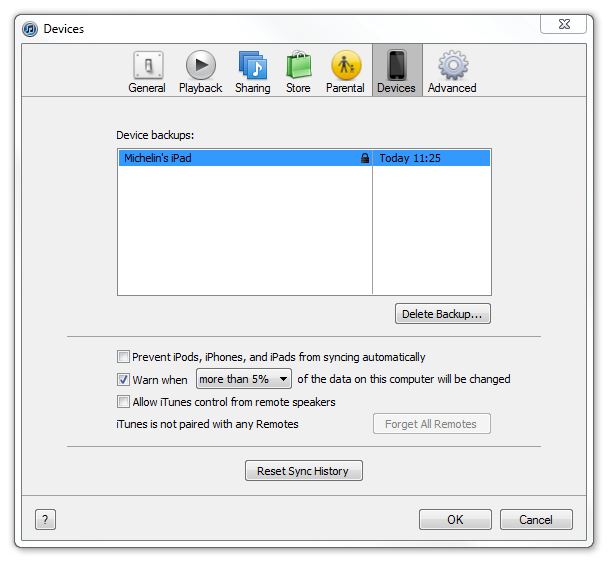Uncheck the Warn when checkbox
This screenshot has width=612, height=566.
[x=123, y=379]
